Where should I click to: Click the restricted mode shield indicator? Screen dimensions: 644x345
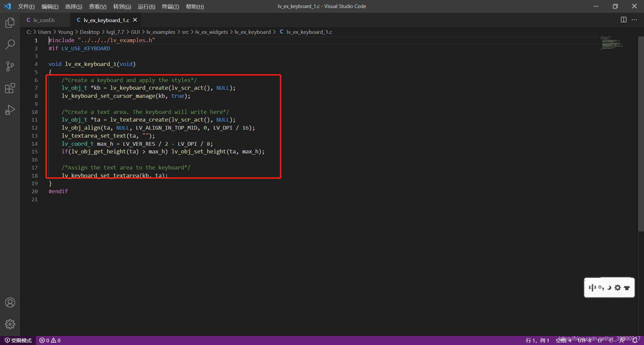tap(18, 340)
